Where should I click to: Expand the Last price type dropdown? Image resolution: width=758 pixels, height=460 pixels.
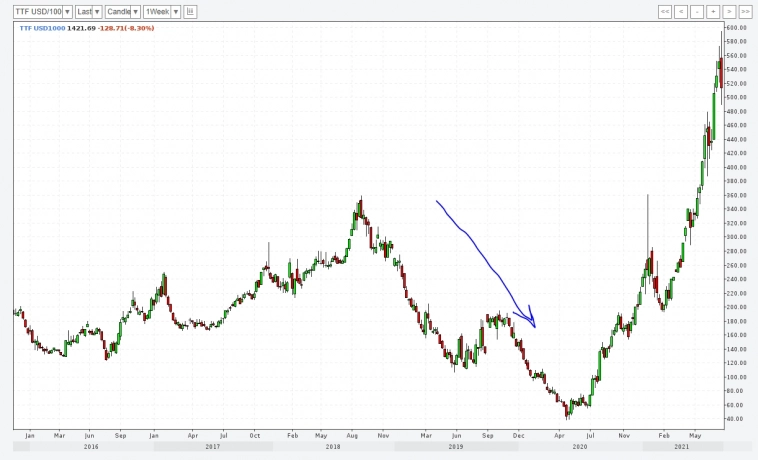pyautogui.click(x=89, y=11)
